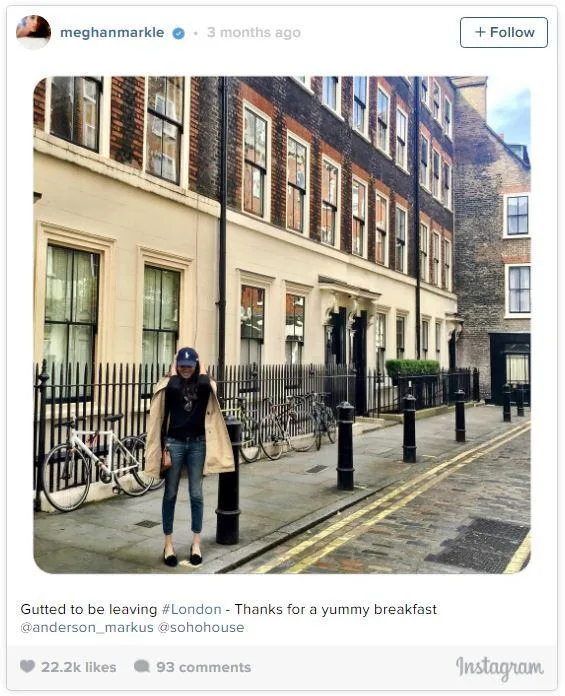The width and height of the screenshot is (565, 696).
Task: Follow this account with the Follow button
Action: [x=504, y=32]
